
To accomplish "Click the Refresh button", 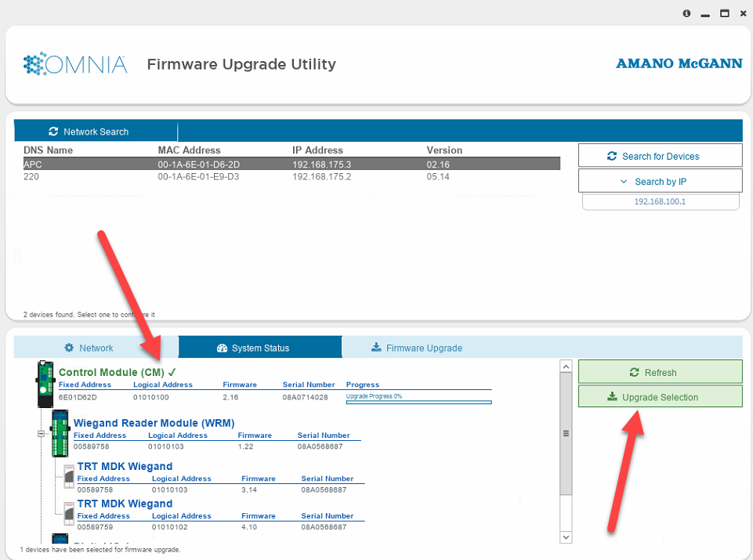I will click(661, 372).
